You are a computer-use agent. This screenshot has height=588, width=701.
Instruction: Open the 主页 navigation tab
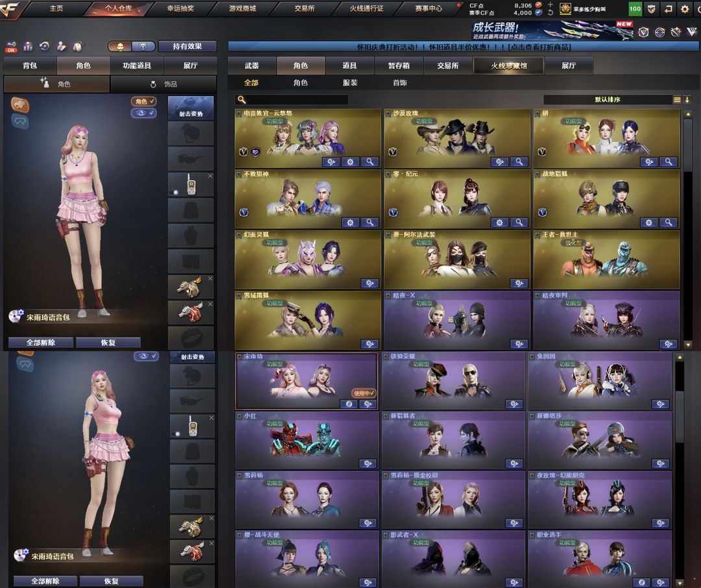pyautogui.click(x=56, y=8)
